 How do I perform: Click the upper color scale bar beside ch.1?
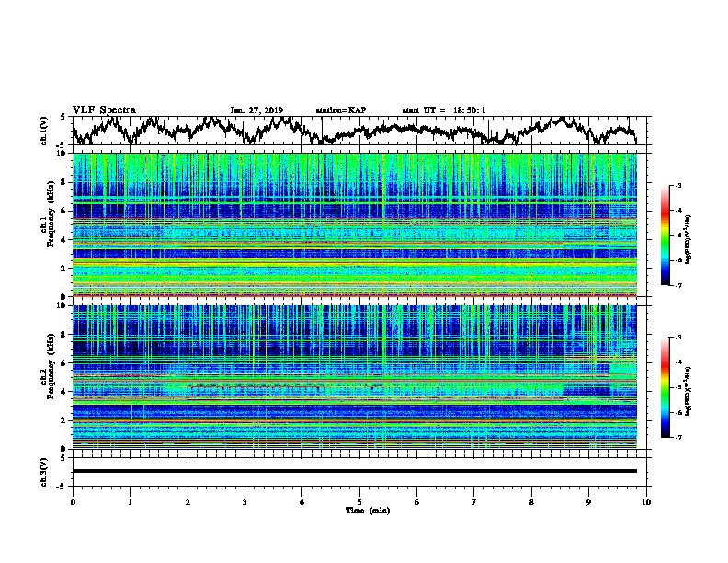click(x=665, y=236)
